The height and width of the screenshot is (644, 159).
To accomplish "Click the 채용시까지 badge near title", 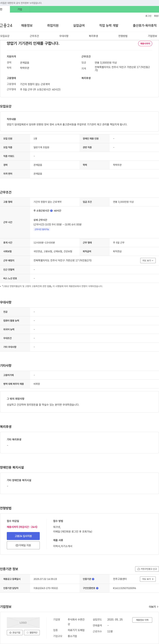I will click(145, 44).
